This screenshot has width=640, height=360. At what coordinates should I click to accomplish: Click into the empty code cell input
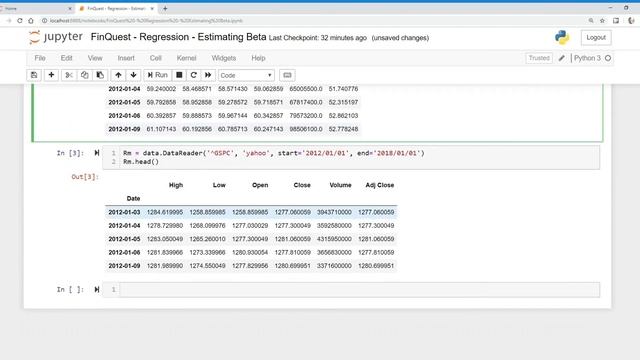pyautogui.click(x=359, y=290)
